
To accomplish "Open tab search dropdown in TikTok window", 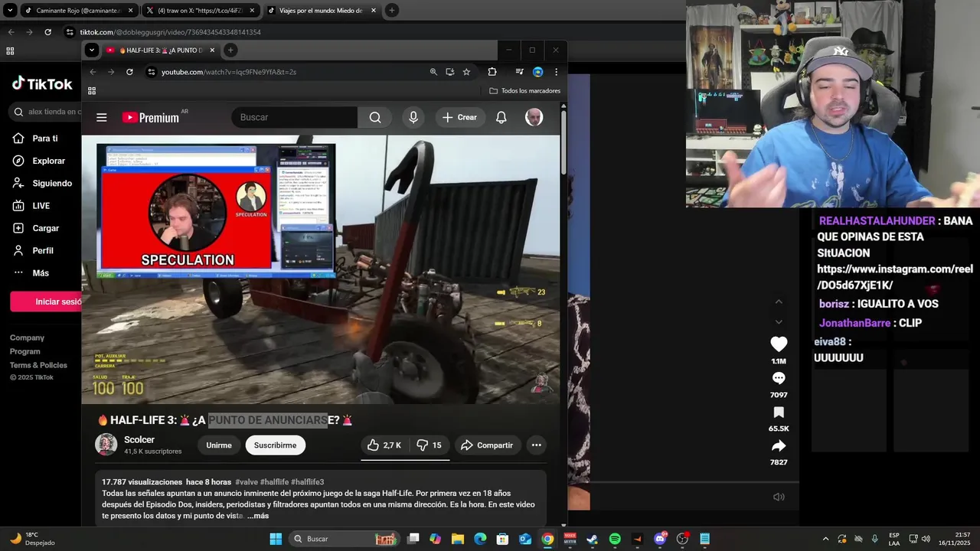I will 11,11.
